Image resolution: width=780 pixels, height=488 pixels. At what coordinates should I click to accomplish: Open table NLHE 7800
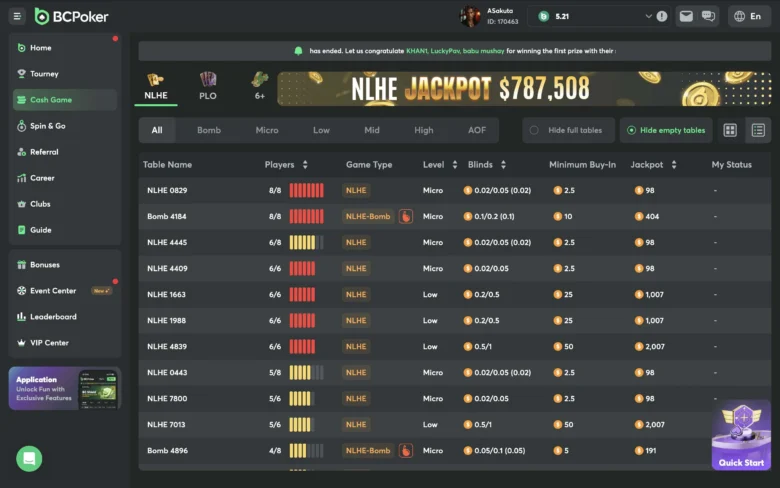(455, 398)
